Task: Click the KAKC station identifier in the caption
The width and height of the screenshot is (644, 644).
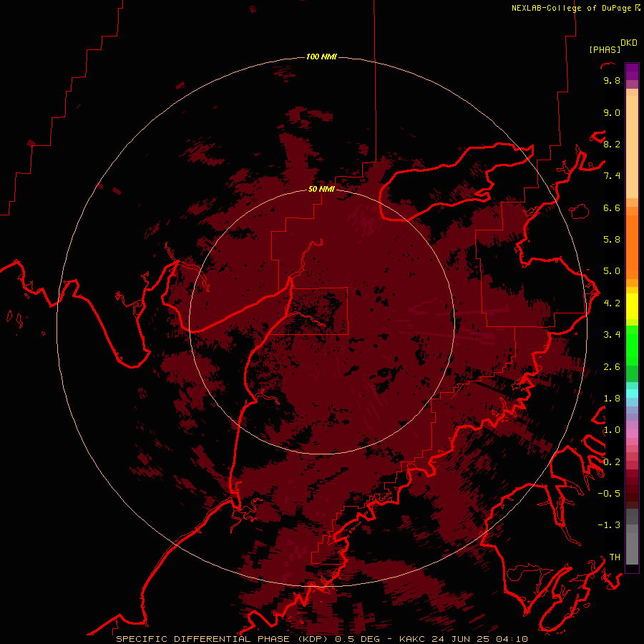Action: (x=414, y=639)
